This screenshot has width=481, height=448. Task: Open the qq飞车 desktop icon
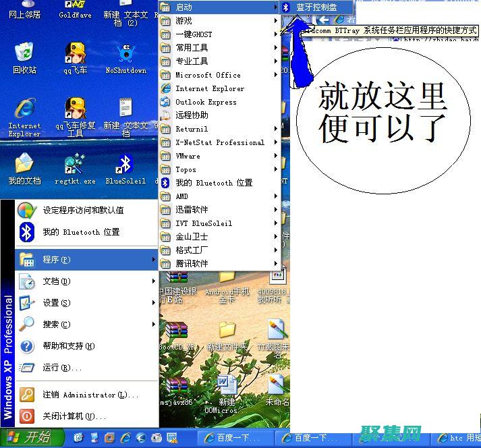[x=75, y=55]
